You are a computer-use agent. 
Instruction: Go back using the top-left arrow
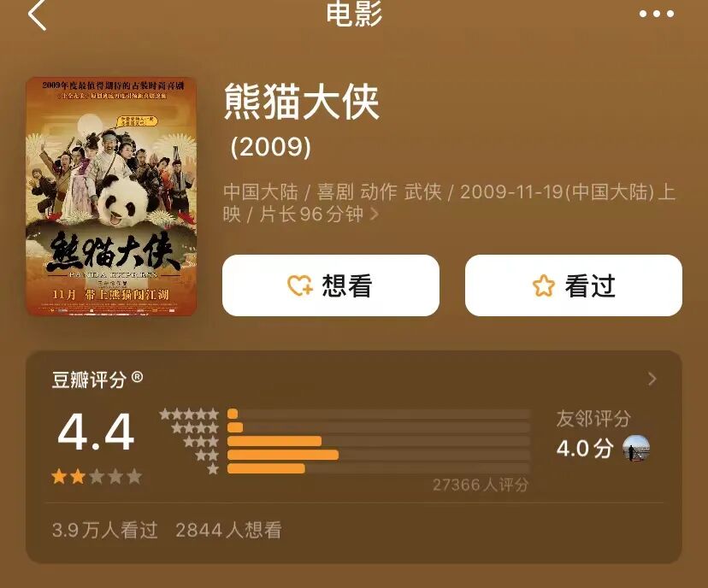pos(37,15)
